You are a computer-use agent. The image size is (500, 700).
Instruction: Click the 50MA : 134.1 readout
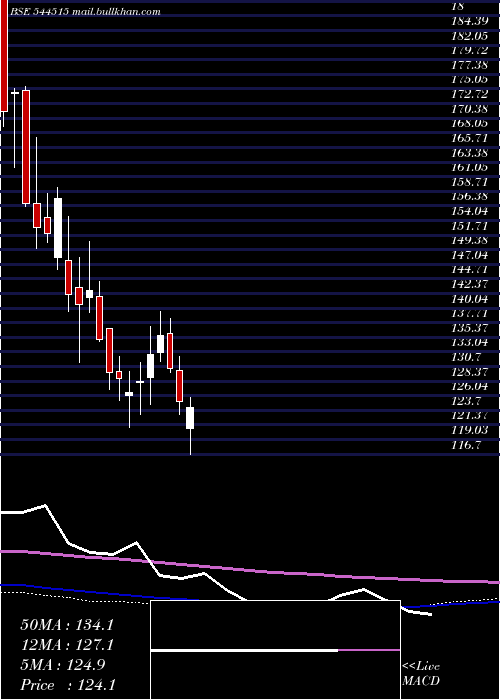click(67, 625)
